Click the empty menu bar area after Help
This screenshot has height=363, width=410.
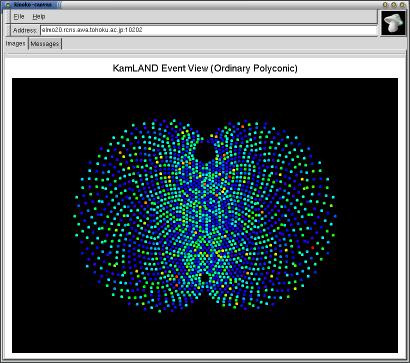(x=210, y=17)
